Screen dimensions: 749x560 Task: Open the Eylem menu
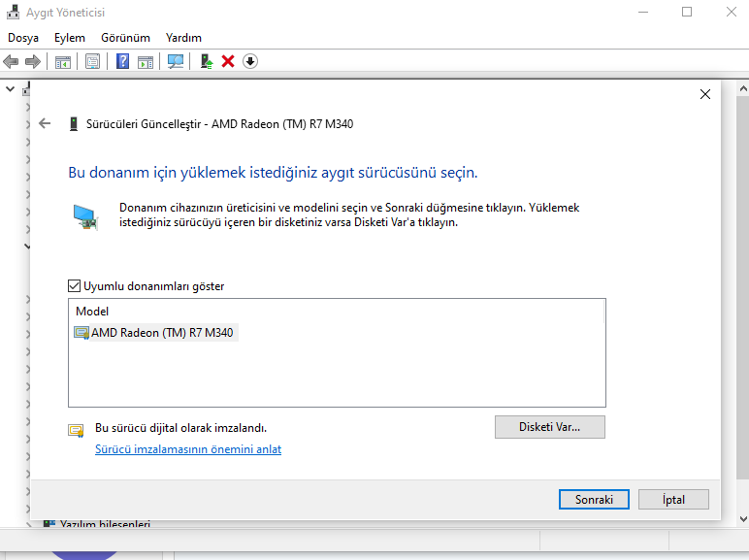(x=70, y=38)
